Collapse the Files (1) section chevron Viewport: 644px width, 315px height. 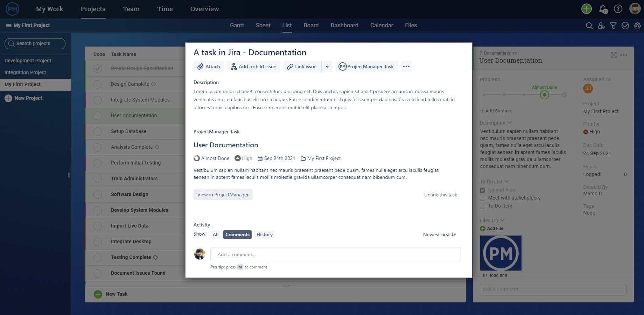(x=503, y=220)
